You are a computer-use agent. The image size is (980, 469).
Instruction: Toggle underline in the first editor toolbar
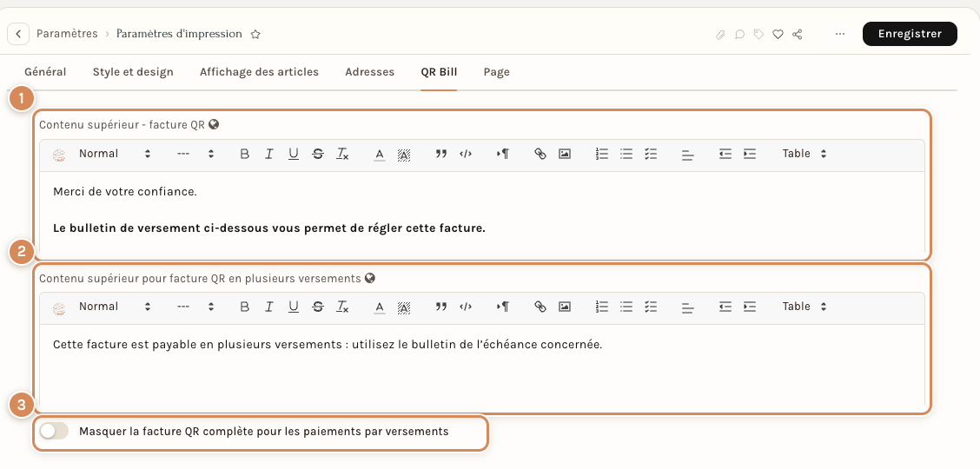point(293,155)
